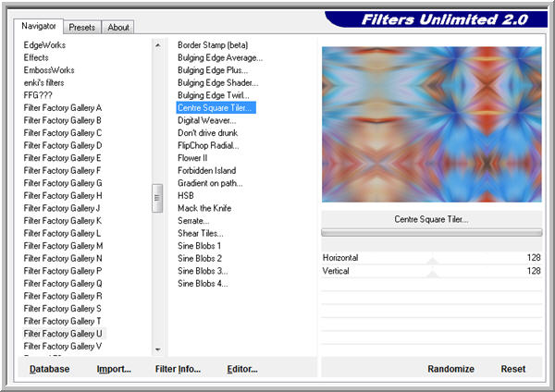Click the category list scrollbar thumb
This screenshot has width=555, height=392.
click(x=157, y=198)
